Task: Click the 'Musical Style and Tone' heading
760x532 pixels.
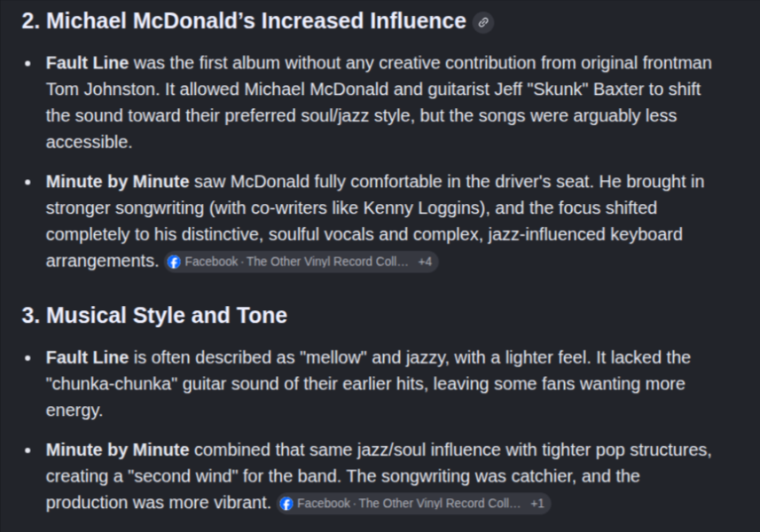Action: coord(154,316)
